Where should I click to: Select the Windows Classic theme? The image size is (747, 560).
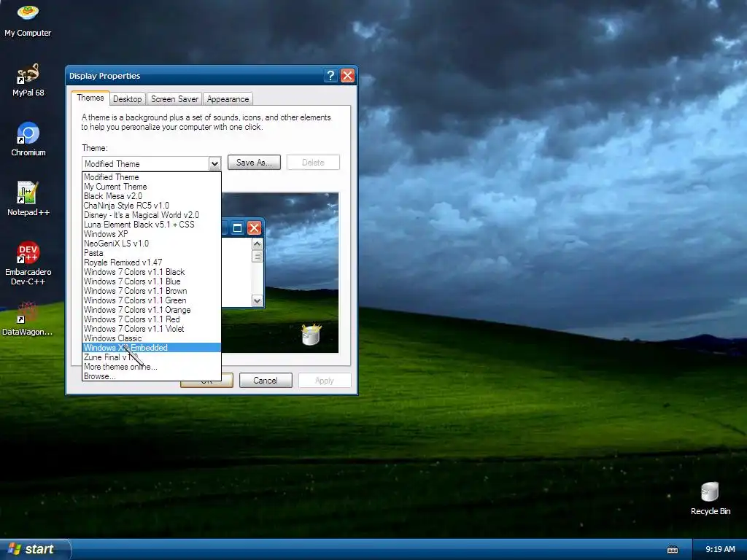(x=152, y=338)
